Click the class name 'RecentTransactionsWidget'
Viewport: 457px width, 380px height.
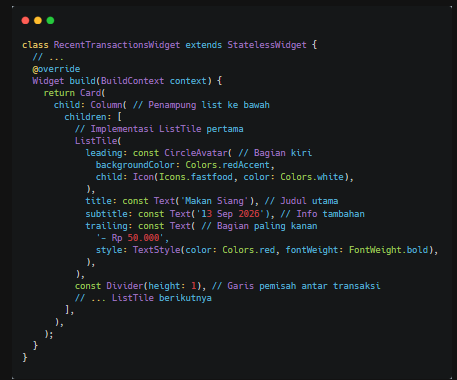click(x=117, y=45)
